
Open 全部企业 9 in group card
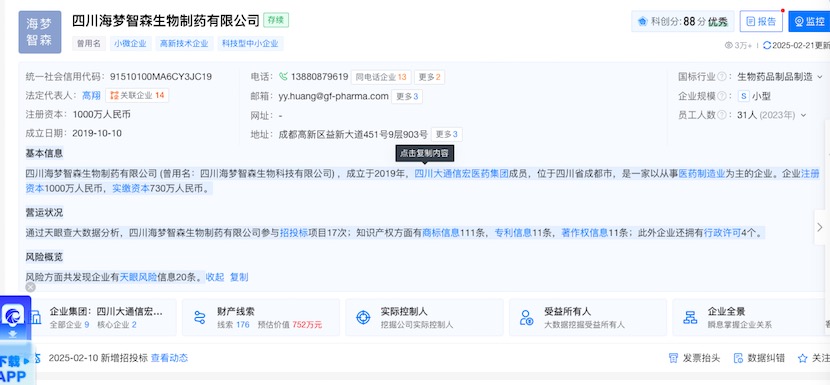pyautogui.click(x=69, y=325)
